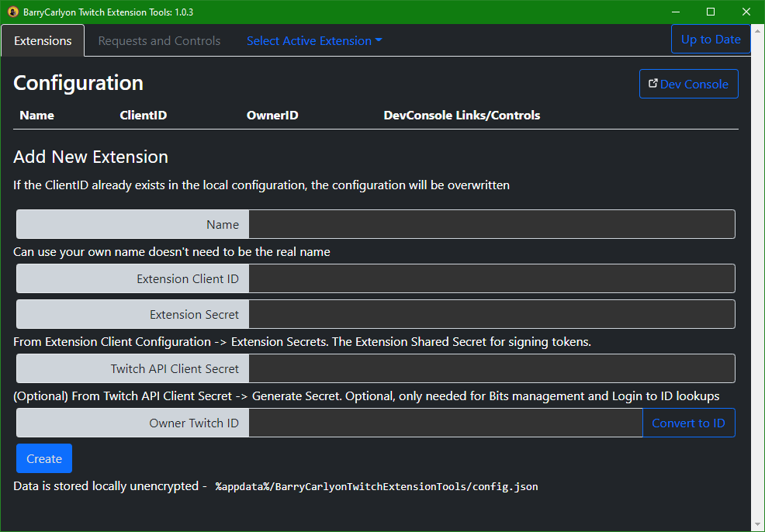Select the Extension Secret input field

pyautogui.click(x=492, y=314)
